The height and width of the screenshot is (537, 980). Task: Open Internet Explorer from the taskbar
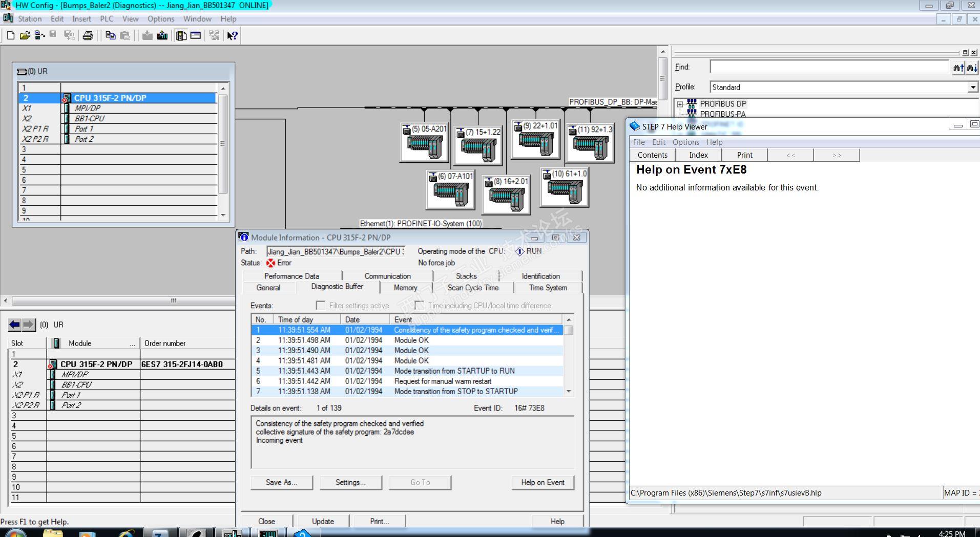coord(126,533)
